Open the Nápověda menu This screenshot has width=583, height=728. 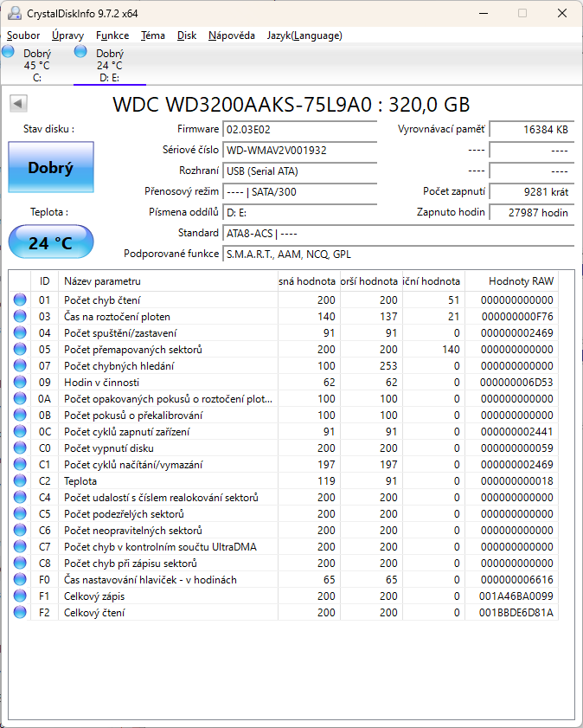[x=232, y=35]
